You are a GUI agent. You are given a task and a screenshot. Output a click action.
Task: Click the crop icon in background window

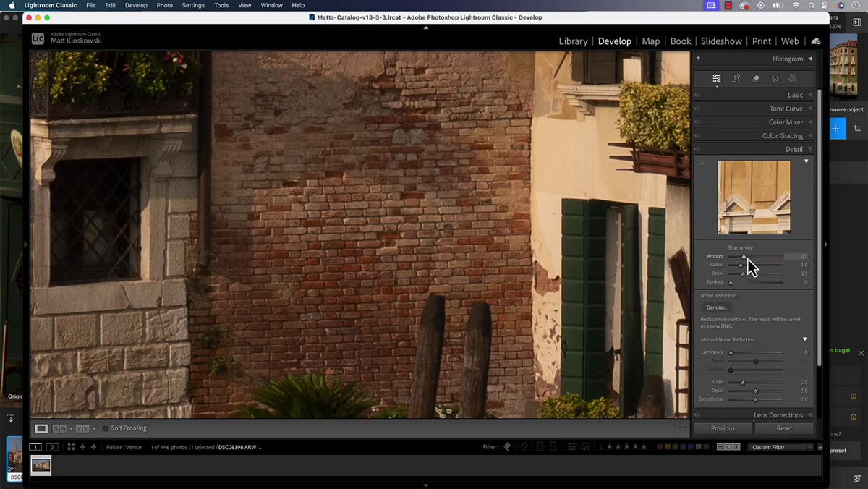857,129
